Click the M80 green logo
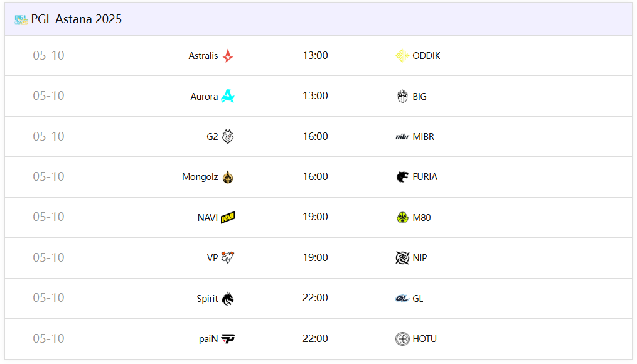The image size is (637, 364). 402,218
